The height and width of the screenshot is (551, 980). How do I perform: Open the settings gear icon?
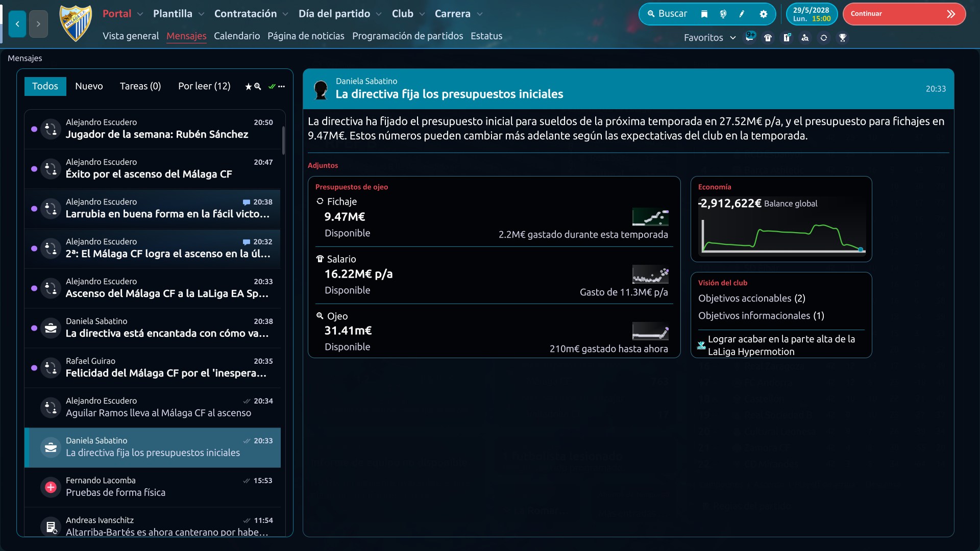point(764,14)
